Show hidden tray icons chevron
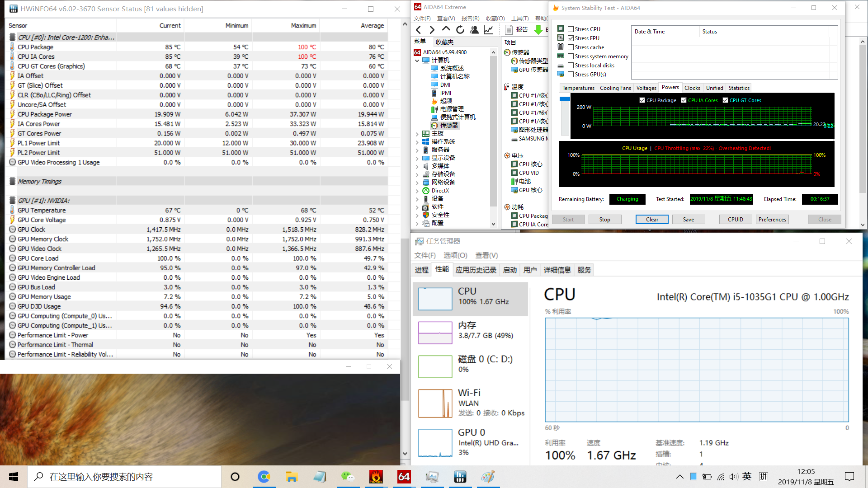868x488 pixels. [679, 477]
